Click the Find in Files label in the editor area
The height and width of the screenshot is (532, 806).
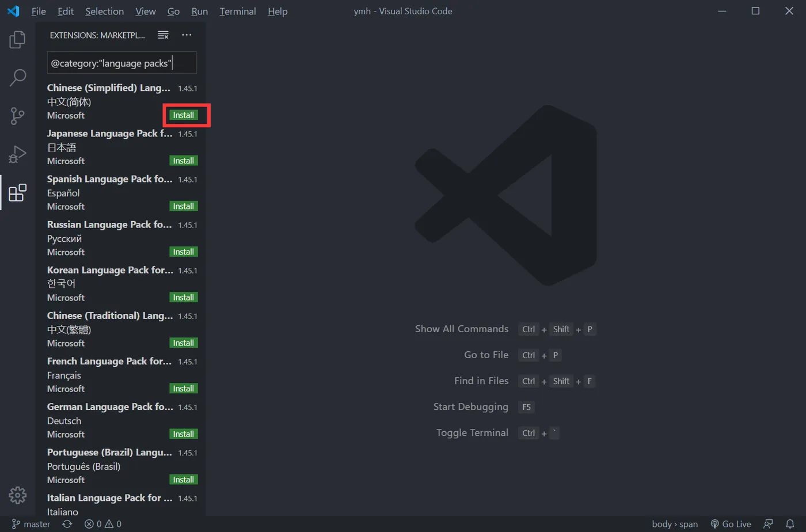[481, 381]
